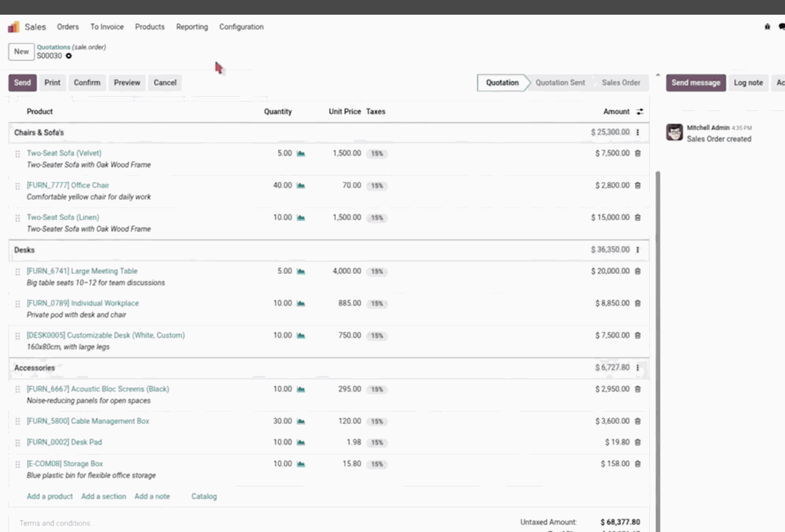Click the Terms and conditions field
The image size is (785, 532).
coord(57,523)
